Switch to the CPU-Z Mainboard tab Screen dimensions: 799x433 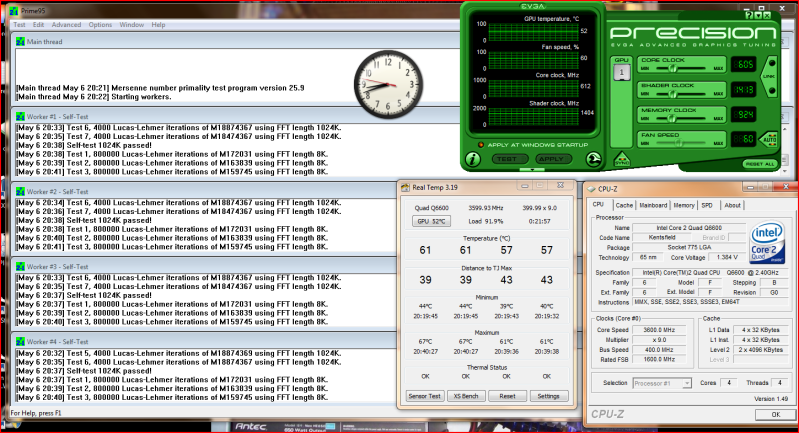point(653,205)
